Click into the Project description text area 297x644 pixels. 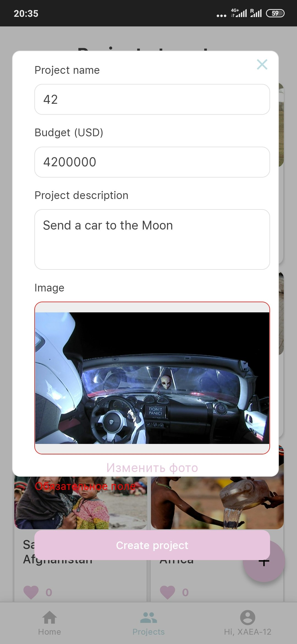click(152, 239)
